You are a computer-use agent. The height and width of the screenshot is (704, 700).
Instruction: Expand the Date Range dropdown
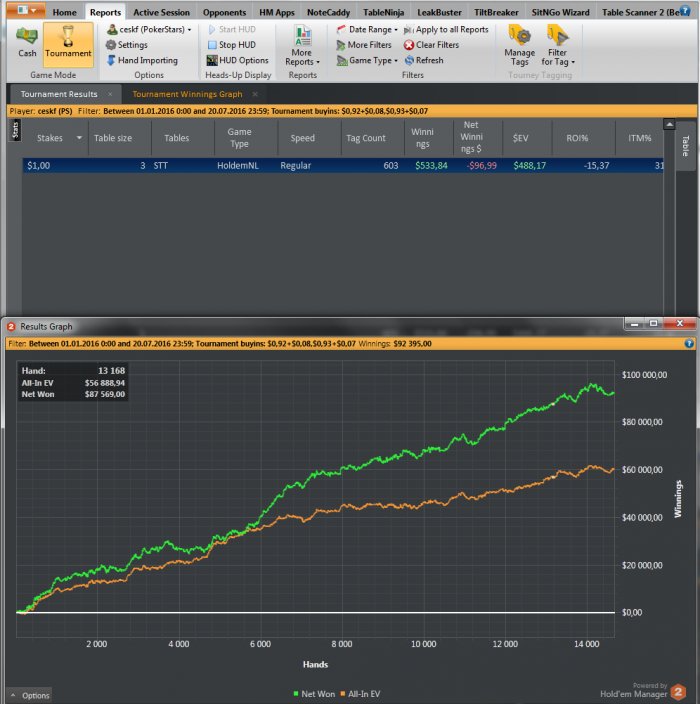tap(365, 30)
